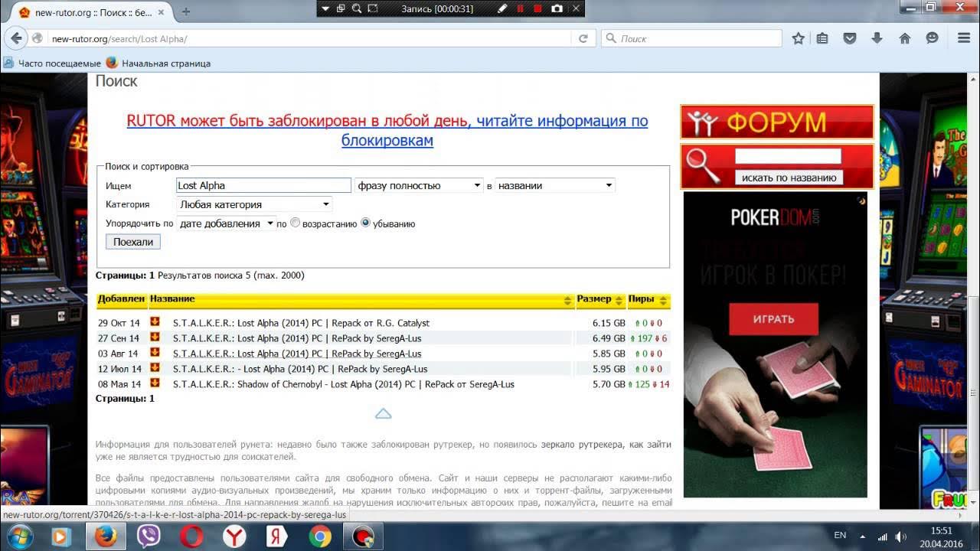Click the 'Добавлен' column header
Image resolution: width=980 pixels, height=551 pixels.
[121, 299]
